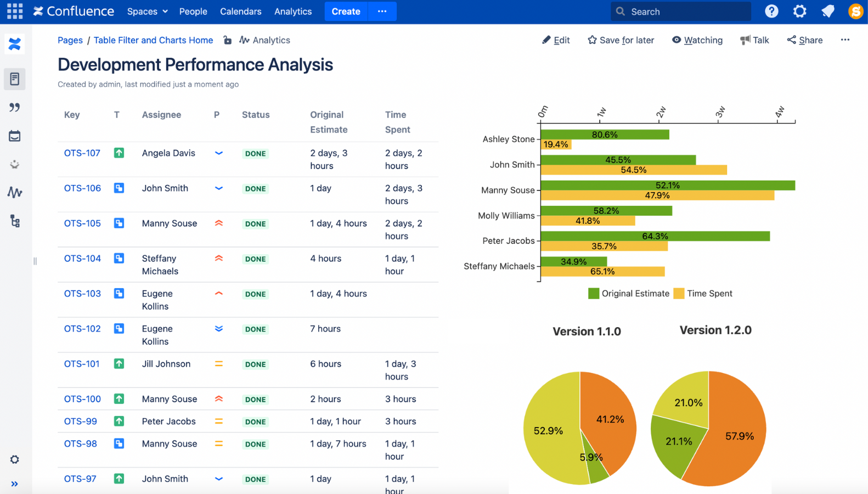Screen dimensions: 868x494
Task: Expand the sidebar with double chevron
Action: [15, 484]
